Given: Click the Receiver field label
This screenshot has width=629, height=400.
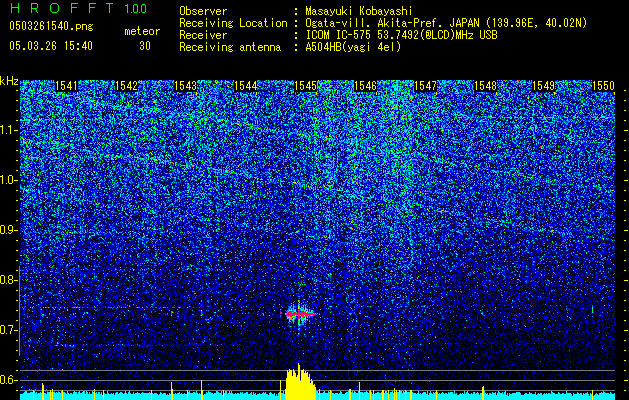Looking at the screenshot, I should click(203, 35).
